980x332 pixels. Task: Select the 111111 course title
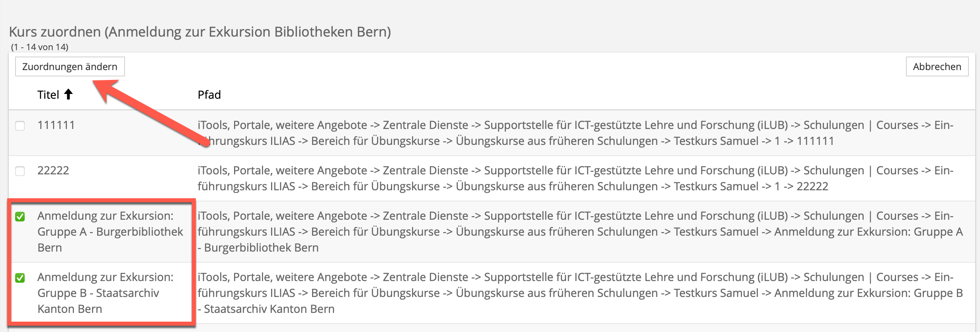click(56, 125)
